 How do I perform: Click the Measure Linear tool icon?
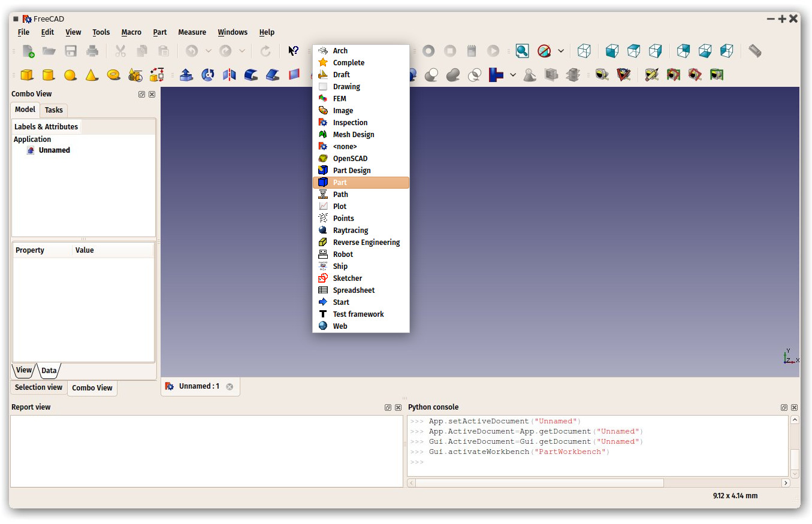(x=602, y=75)
